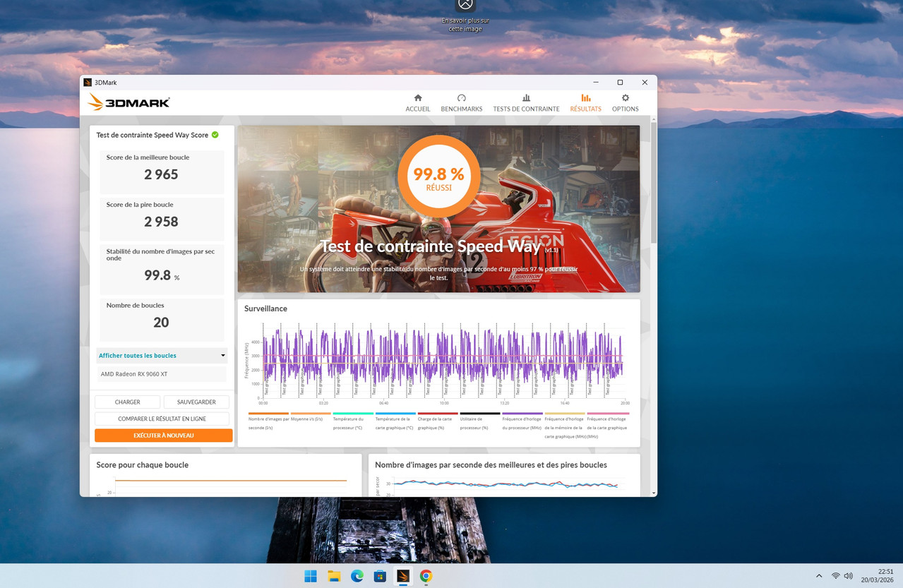This screenshot has height=588, width=903.
Task: Click the 3DMark taskbar icon
Action: (402, 576)
